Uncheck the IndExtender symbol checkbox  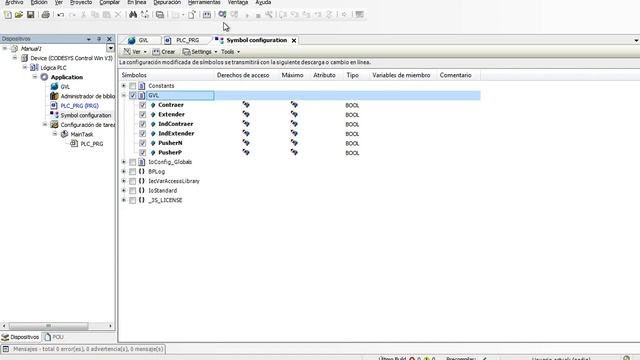tap(142, 133)
